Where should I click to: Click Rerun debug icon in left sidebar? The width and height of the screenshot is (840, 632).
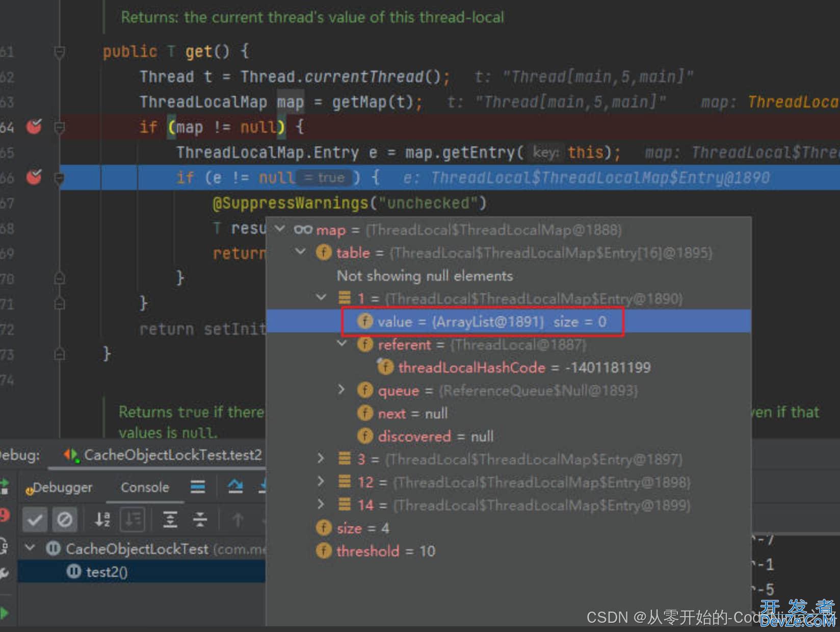point(4,486)
